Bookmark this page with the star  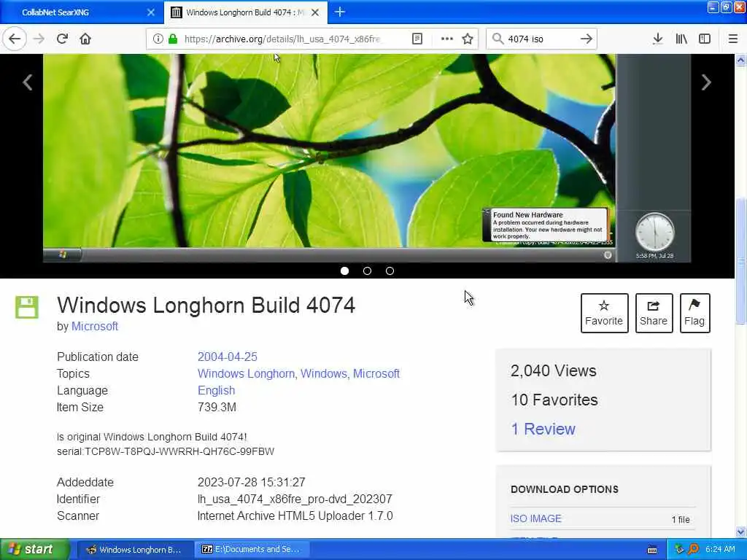[468, 39]
